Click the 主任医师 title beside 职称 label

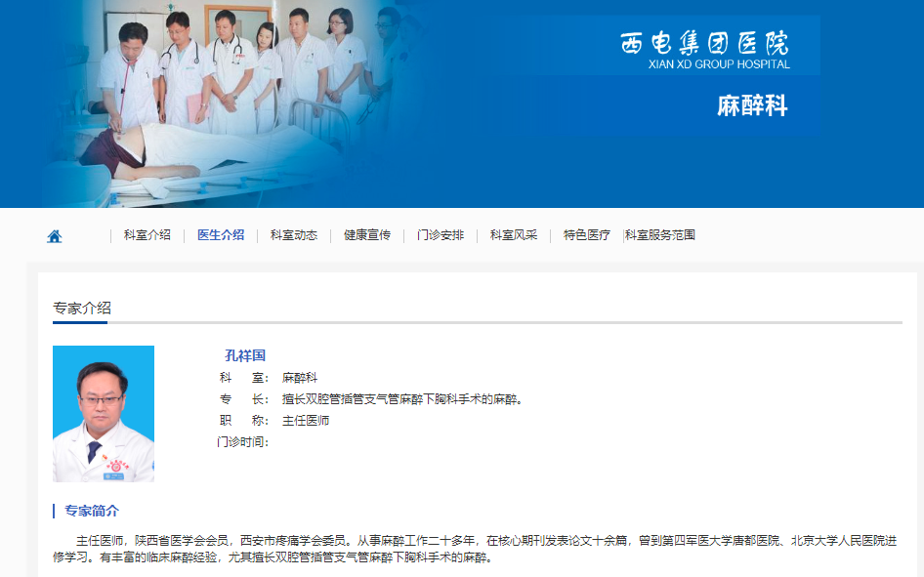[306, 421]
